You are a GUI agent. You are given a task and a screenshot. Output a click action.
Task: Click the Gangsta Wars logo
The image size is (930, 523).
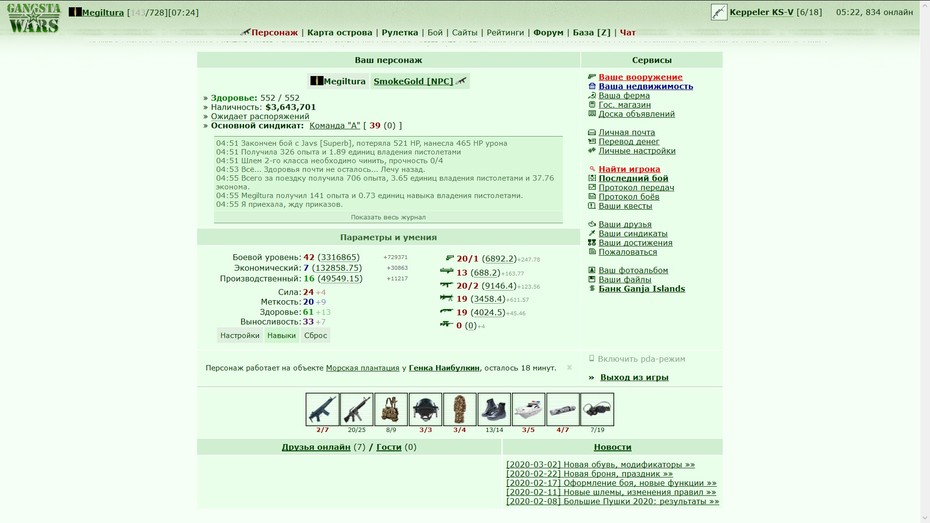(33, 18)
